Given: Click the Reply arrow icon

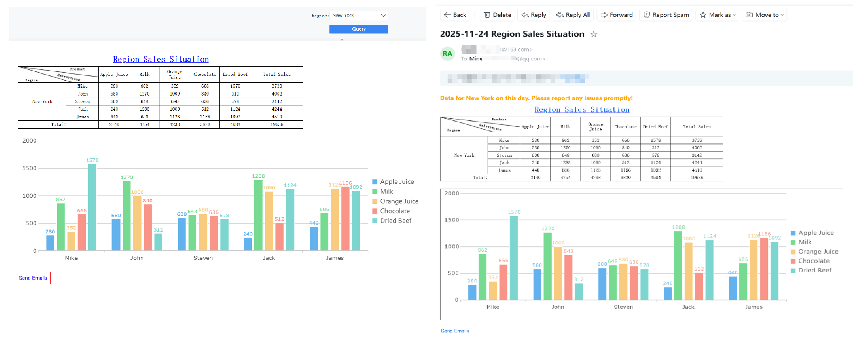Looking at the screenshot, I should pyautogui.click(x=525, y=15).
